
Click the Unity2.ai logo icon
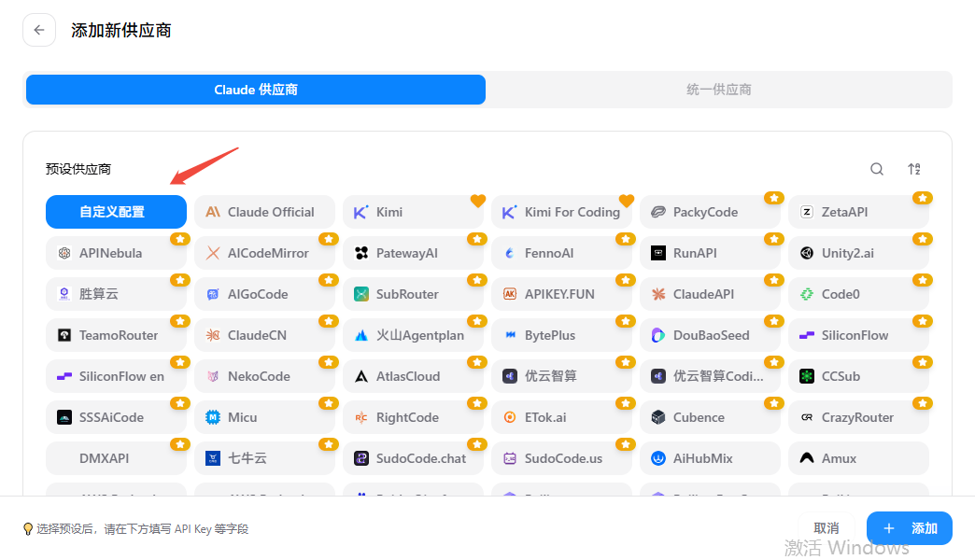click(x=807, y=253)
